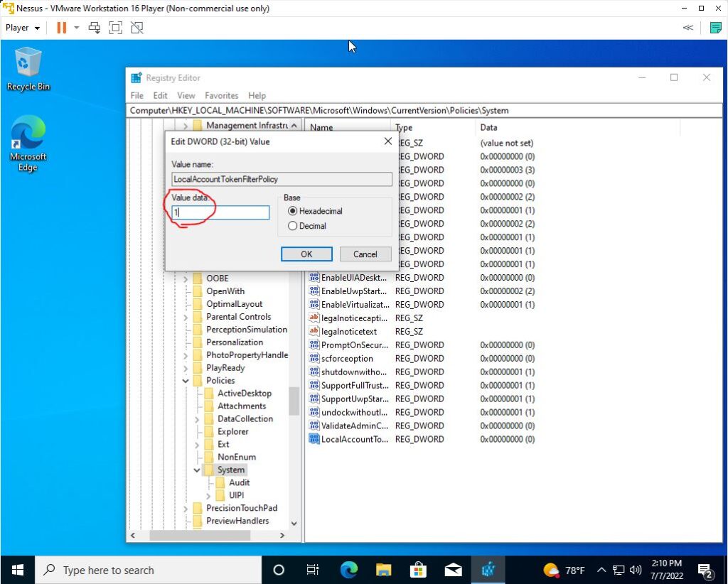This screenshot has height=584, width=728.
Task: Select the SupportFullTrust... value icon
Action: tap(314, 385)
